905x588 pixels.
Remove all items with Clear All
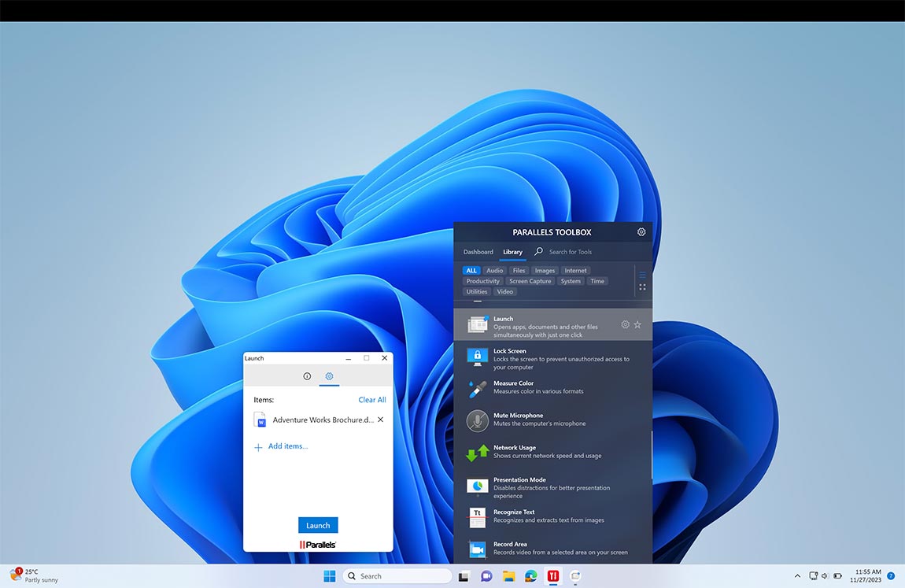point(371,399)
